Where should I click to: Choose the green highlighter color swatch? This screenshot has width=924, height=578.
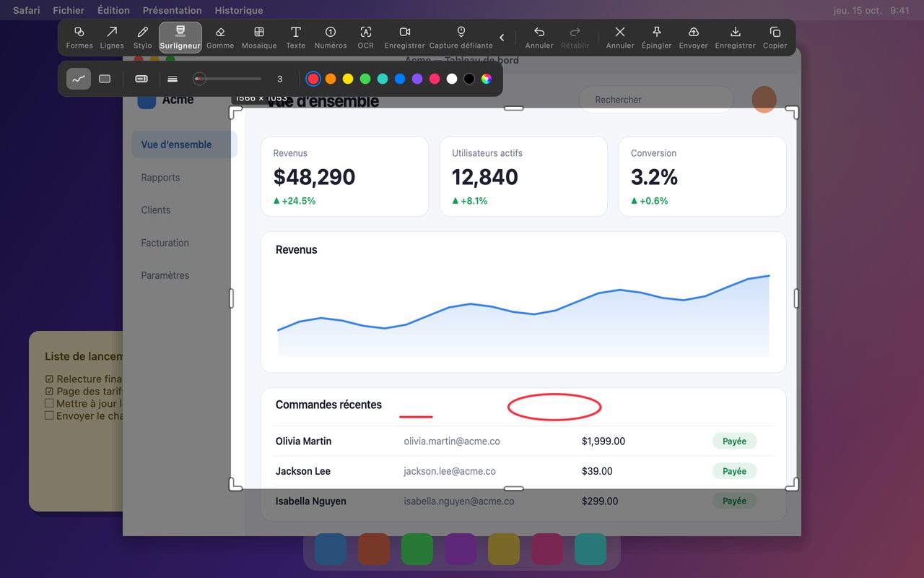365,79
